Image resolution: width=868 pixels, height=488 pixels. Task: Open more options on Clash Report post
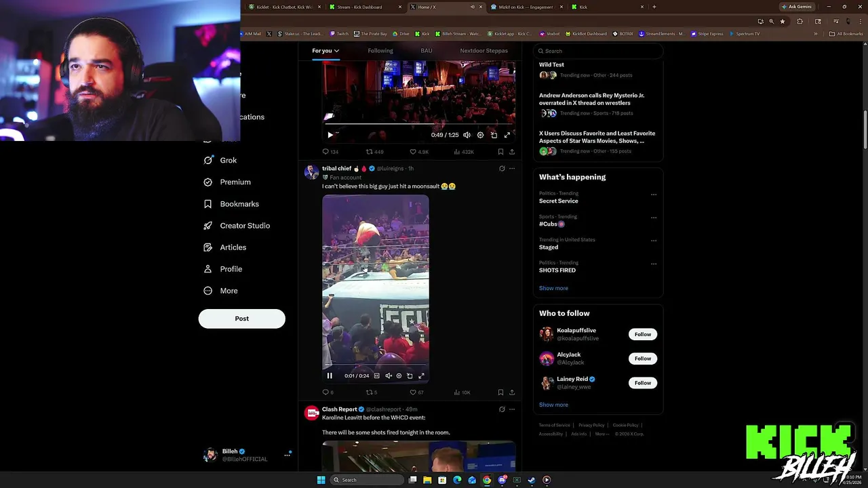pyautogui.click(x=512, y=409)
